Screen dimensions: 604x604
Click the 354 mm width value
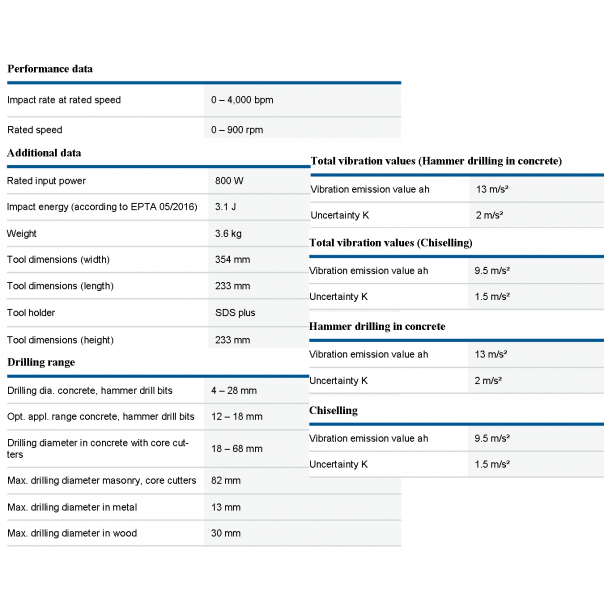point(232,260)
